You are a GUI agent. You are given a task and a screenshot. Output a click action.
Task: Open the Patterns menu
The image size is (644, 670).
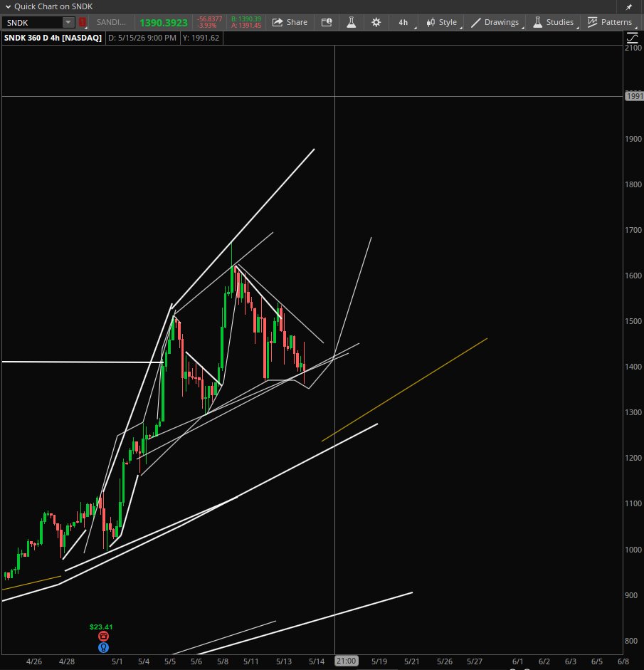pos(611,22)
